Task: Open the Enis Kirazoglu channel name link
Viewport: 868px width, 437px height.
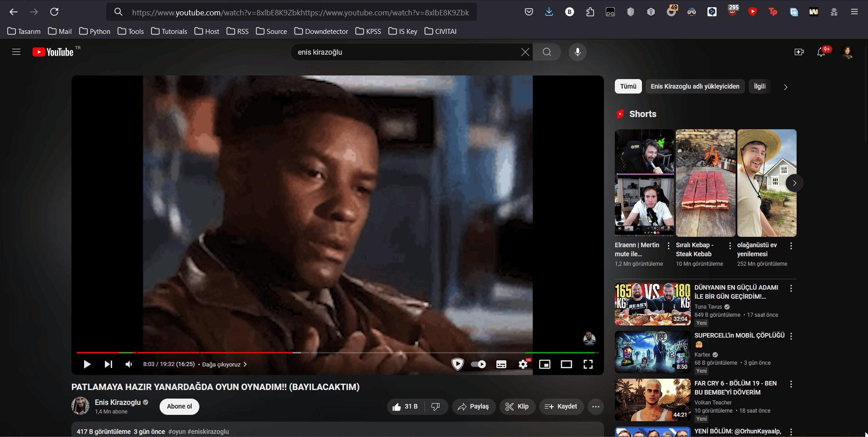Action: [118, 402]
